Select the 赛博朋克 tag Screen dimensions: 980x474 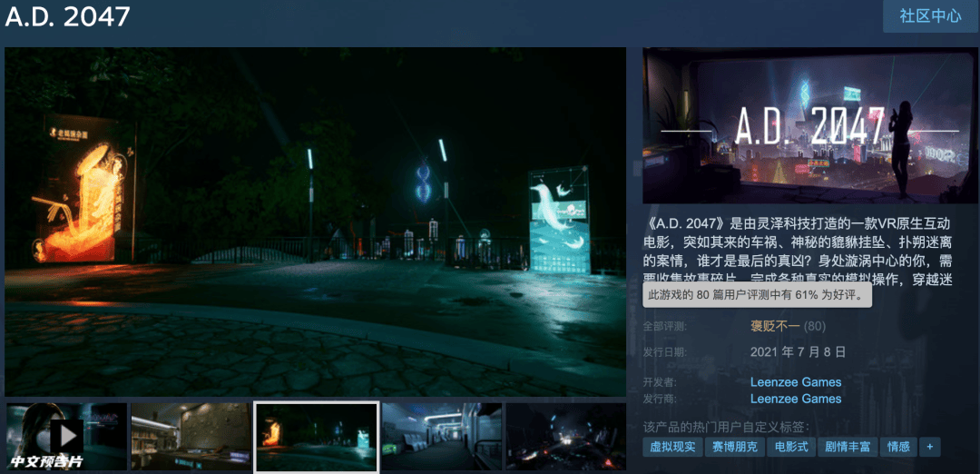(x=735, y=447)
